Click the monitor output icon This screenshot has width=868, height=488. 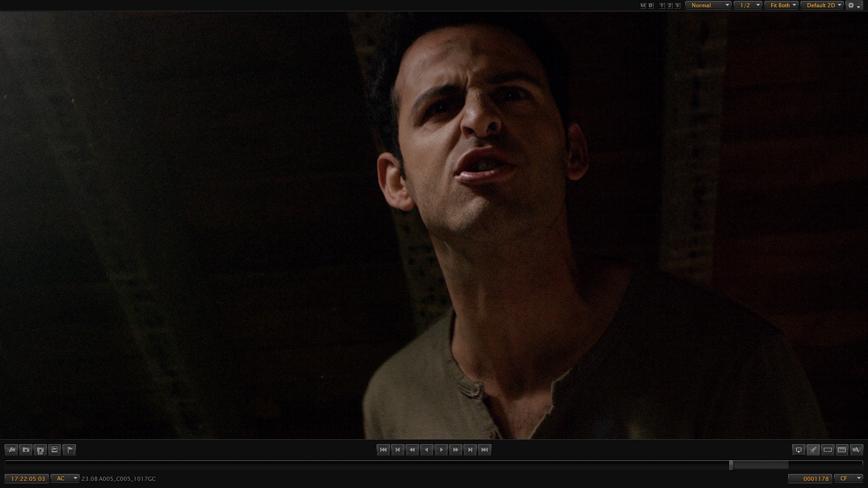(799, 450)
